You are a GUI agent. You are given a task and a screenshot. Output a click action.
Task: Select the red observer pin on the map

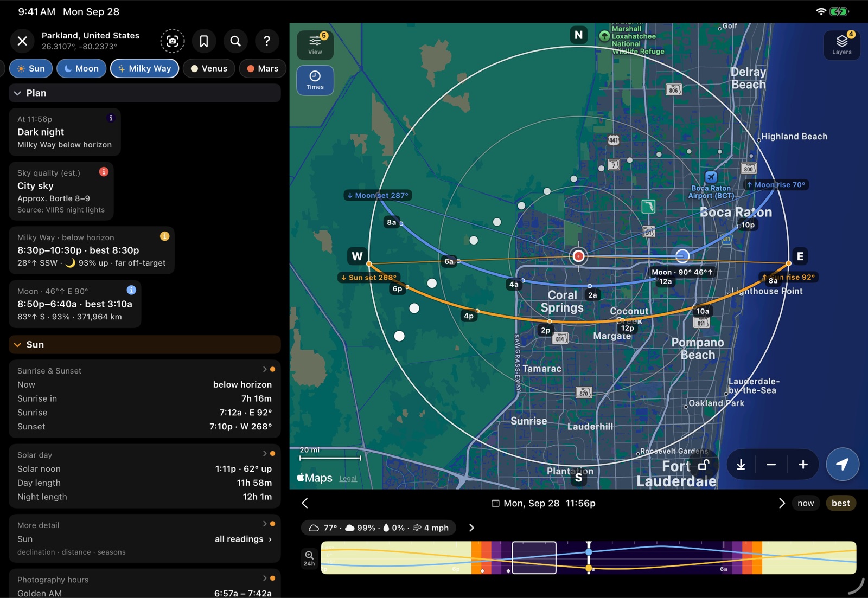click(579, 256)
